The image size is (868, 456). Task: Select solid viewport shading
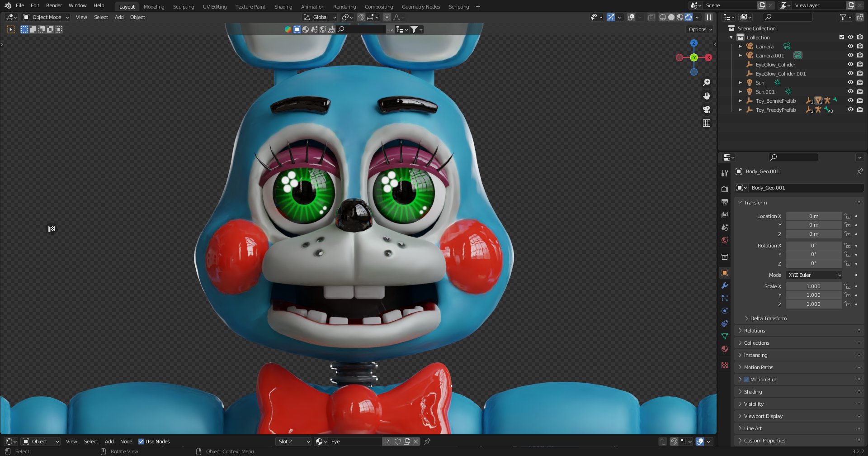[x=671, y=17]
